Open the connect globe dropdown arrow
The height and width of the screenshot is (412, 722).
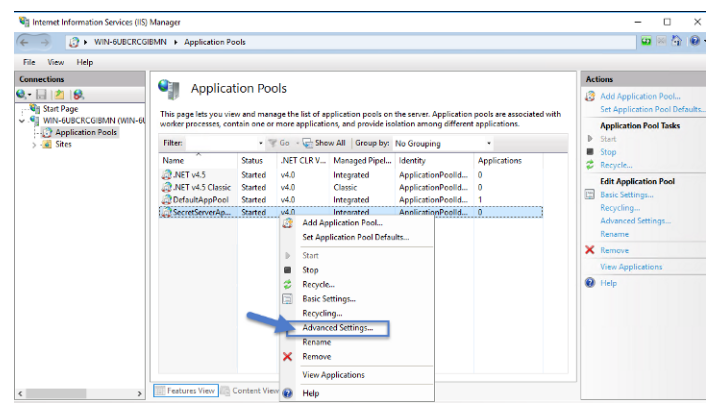click(x=29, y=95)
